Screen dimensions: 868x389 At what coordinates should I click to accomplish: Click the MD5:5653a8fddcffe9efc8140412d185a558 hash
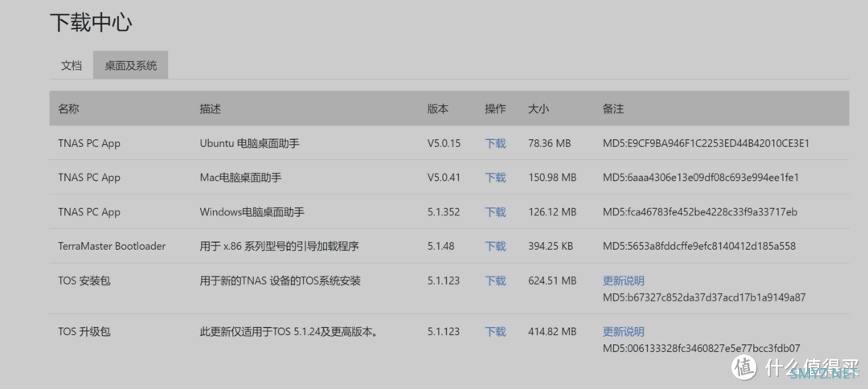click(x=700, y=246)
